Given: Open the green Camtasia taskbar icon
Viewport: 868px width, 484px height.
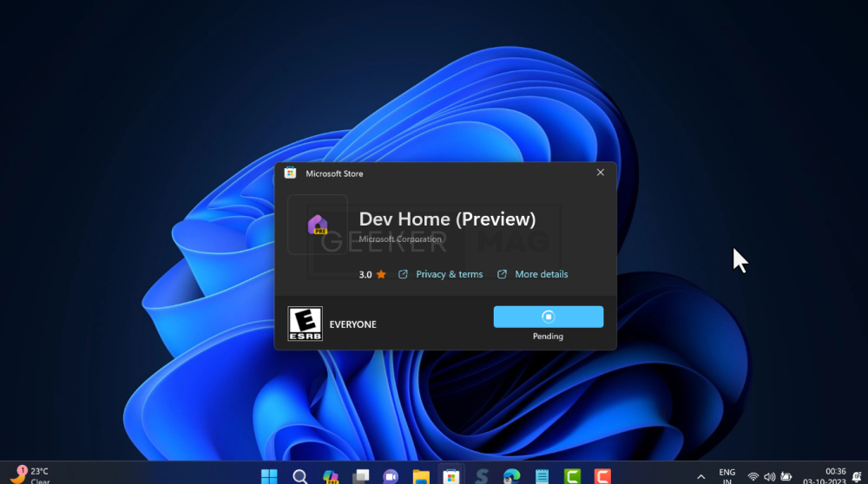Looking at the screenshot, I should [x=572, y=476].
